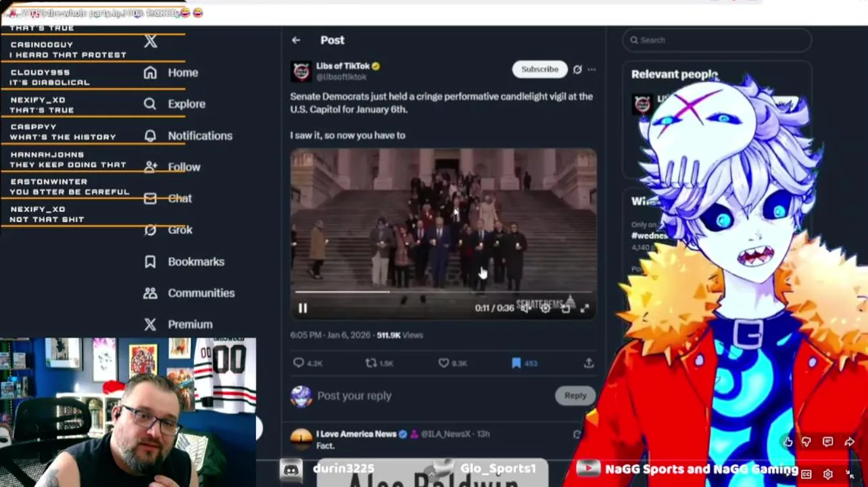Like the post with the heart icon
The width and height of the screenshot is (868, 487).
click(443, 363)
